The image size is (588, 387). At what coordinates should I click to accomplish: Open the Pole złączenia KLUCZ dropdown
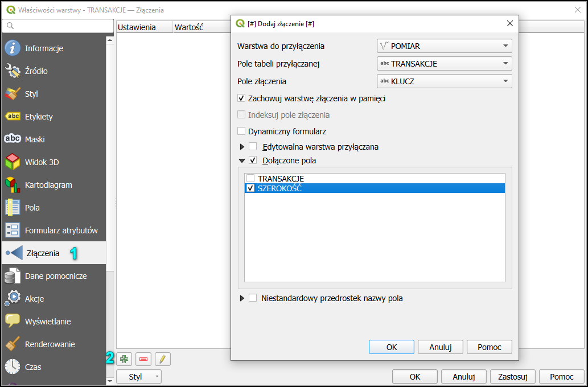tap(444, 81)
